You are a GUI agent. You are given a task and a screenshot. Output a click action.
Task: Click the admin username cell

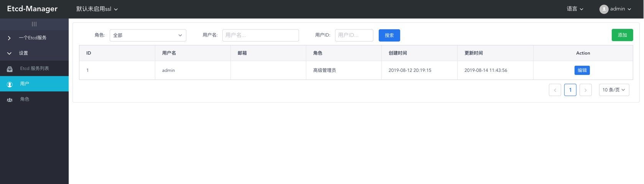[x=193, y=70]
